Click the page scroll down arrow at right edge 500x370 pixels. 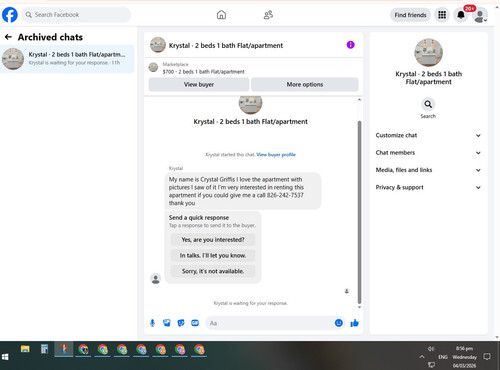coord(497,337)
